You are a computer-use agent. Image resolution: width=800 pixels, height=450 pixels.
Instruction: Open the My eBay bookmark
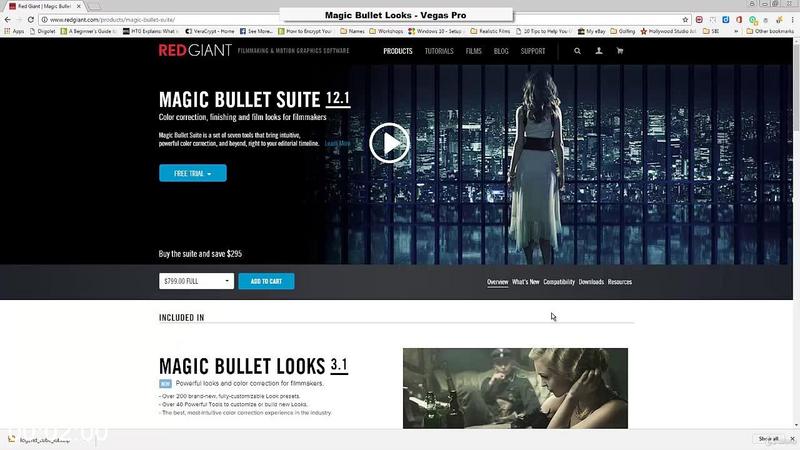tap(591, 31)
